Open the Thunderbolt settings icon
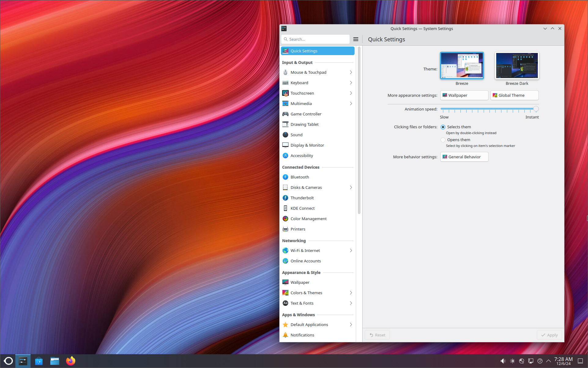Screen dimensions: 588x368 coord(285,198)
